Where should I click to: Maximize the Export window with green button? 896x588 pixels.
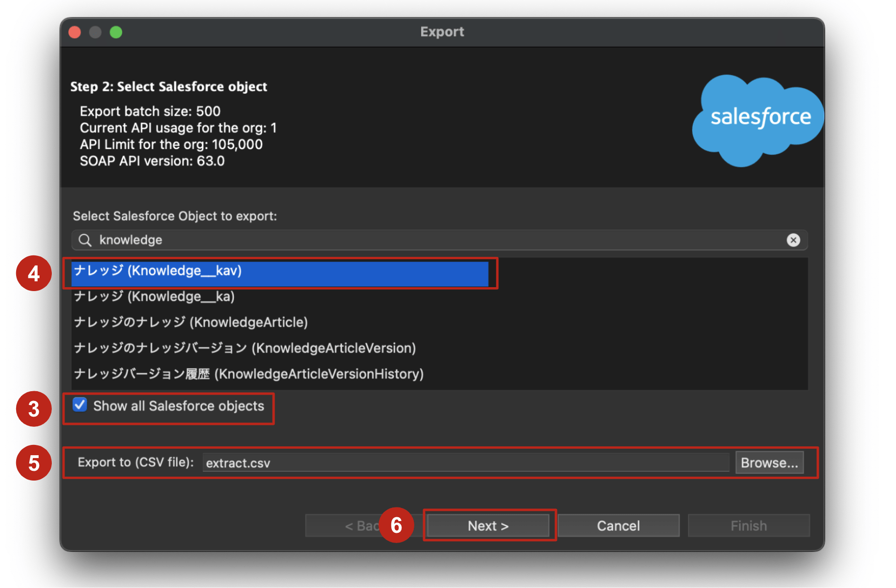coord(116,32)
